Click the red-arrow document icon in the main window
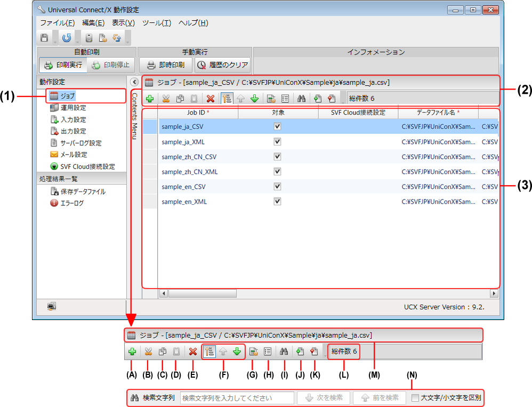 (x=332, y=99)
